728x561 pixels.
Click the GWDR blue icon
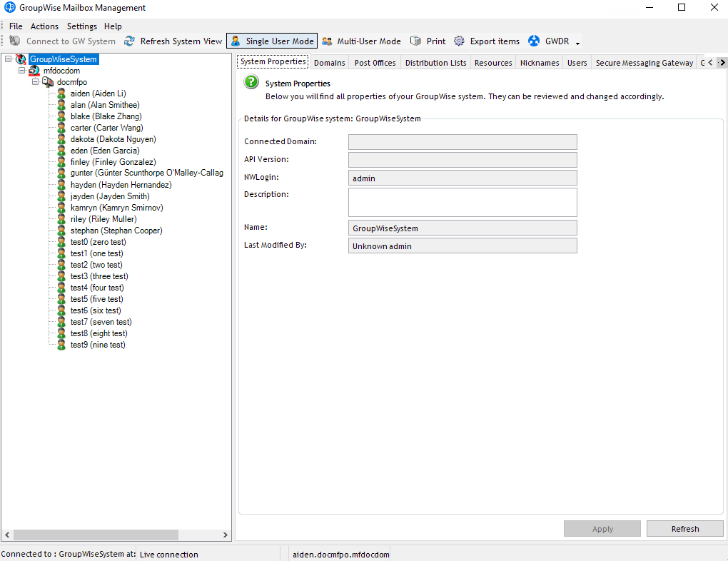click(534, 41)
